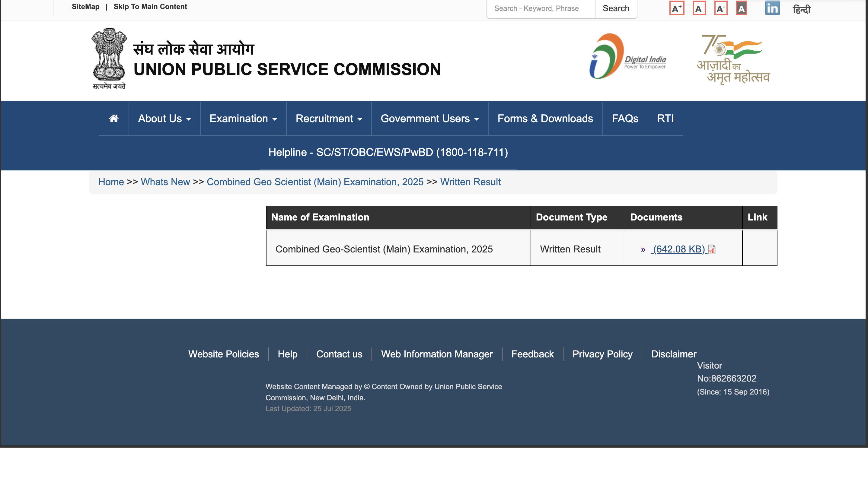The width and height of the screenshot is (868, 482).
Task: Open Whats New breadcrumb link
Action: [x=165, y=182]
